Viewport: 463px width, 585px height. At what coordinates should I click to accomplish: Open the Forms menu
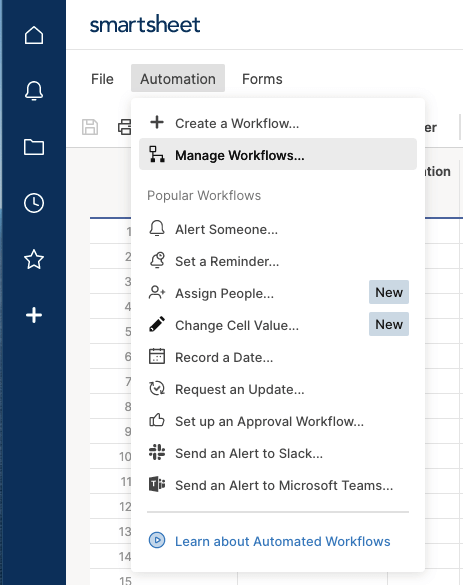262,79
